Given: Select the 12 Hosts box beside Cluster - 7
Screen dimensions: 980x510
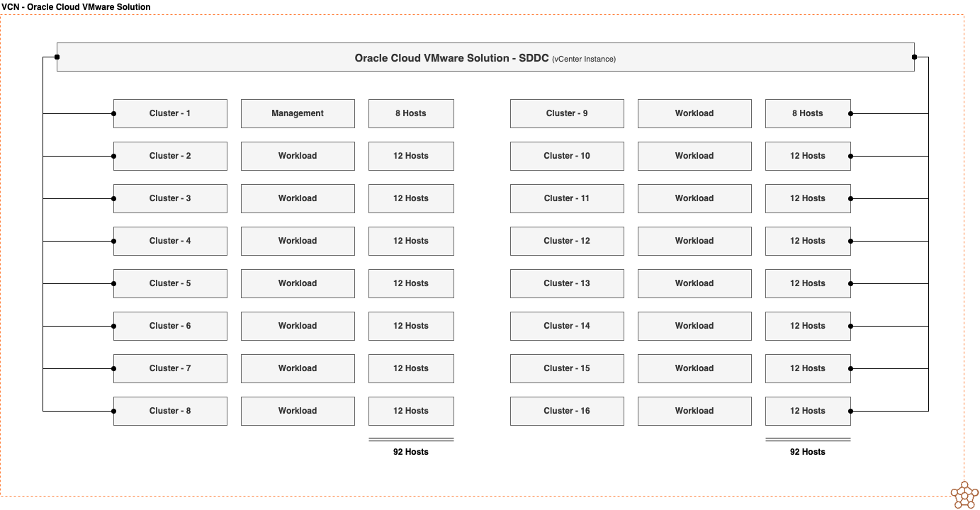Looking at the screenshot, I should coord(411,368).
